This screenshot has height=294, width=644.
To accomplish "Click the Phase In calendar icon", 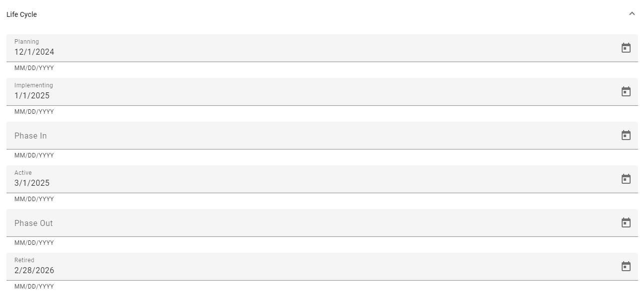I will click(626, 135).
